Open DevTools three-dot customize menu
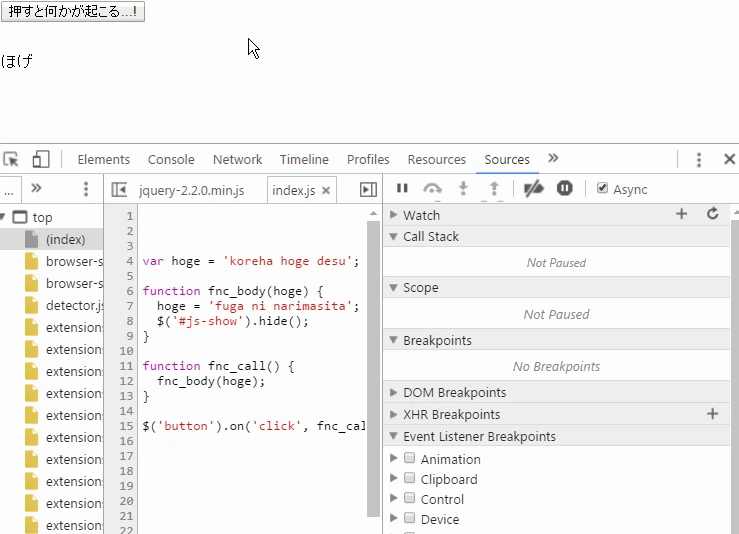The height and width of the screenshot is (534, 739). [699, 160]
